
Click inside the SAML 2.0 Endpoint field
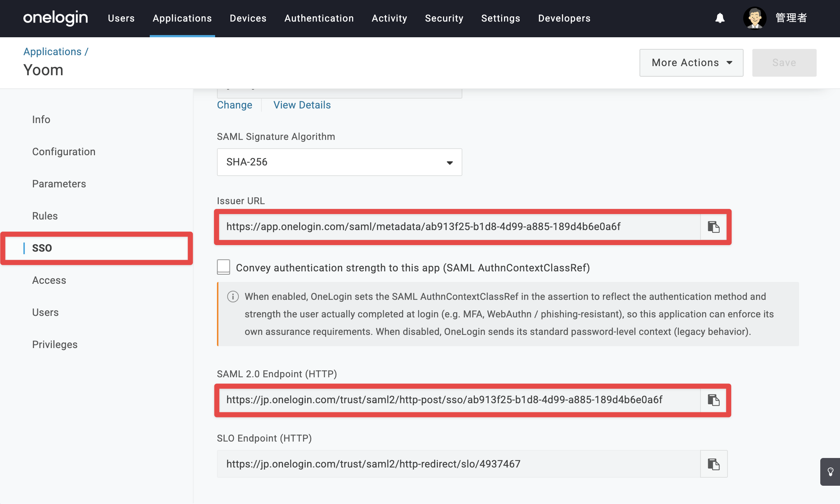click(459, 400)
